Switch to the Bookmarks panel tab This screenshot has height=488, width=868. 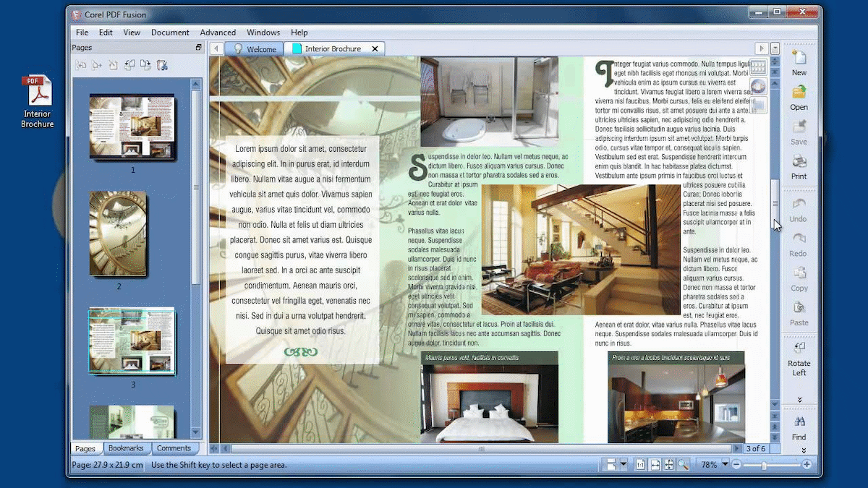(126, 448)
